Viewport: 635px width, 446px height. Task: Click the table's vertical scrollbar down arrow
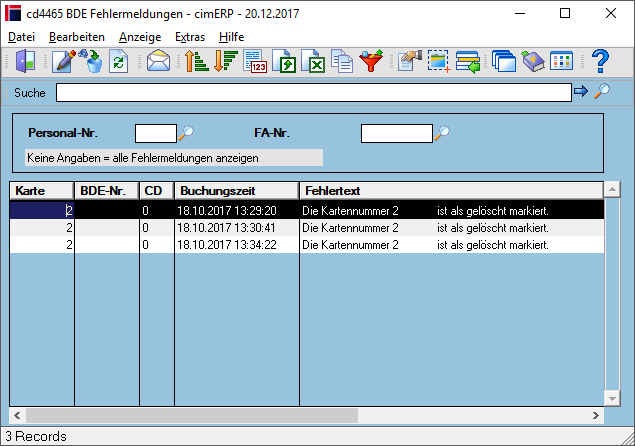click(612, 399)
